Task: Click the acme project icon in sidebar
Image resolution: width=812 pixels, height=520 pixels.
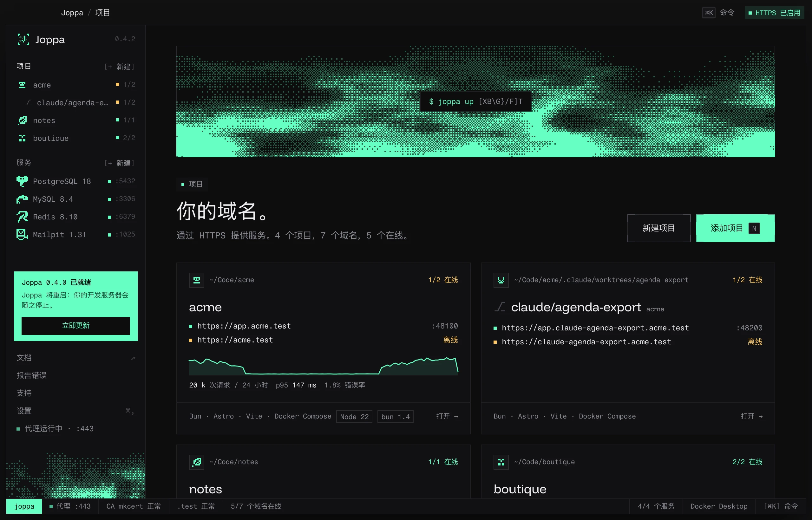Action: pos(22,85)
